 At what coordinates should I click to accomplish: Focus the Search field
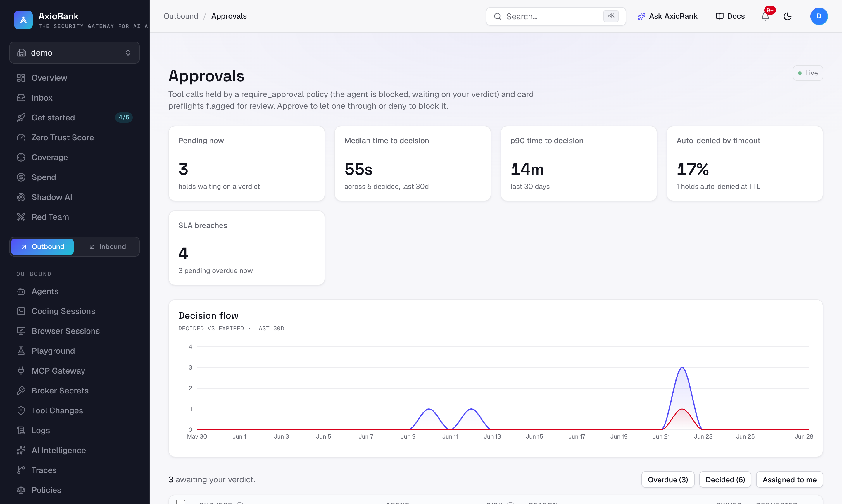pos(556,16)
